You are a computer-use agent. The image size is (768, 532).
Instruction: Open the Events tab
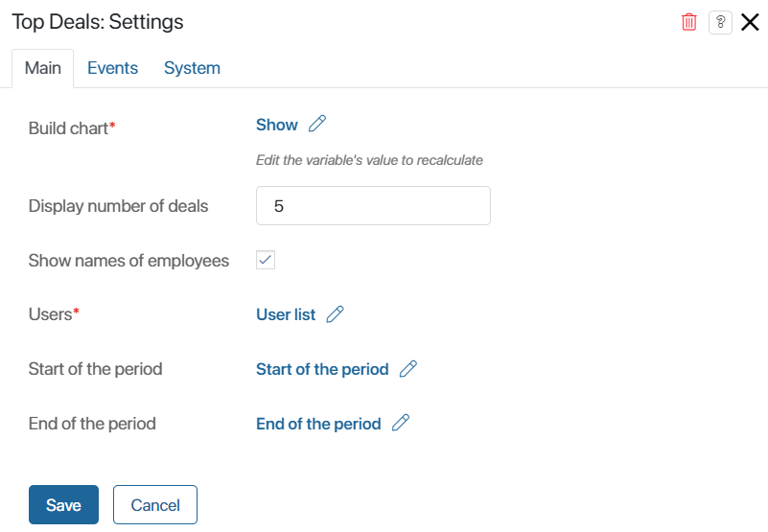coord(112,68)
